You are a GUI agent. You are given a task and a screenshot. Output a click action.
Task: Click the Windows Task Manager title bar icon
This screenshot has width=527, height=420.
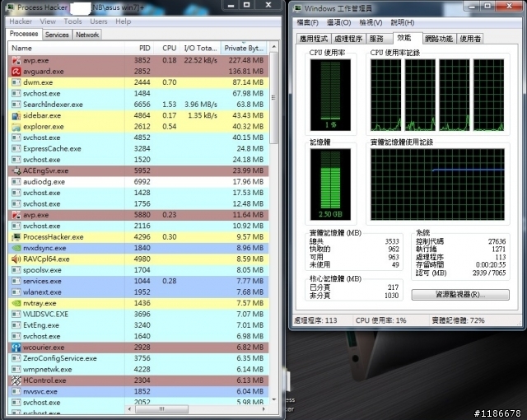tap(297, 8)
